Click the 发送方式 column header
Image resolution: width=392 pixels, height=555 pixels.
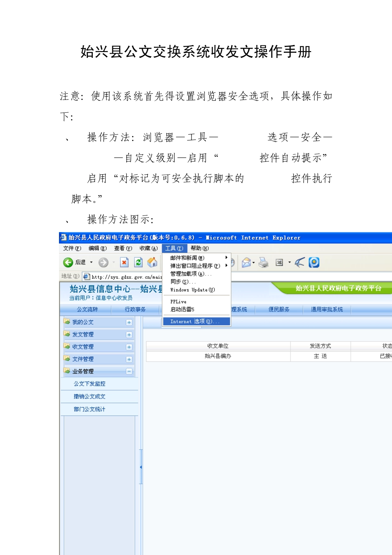[x=320, y=346]
